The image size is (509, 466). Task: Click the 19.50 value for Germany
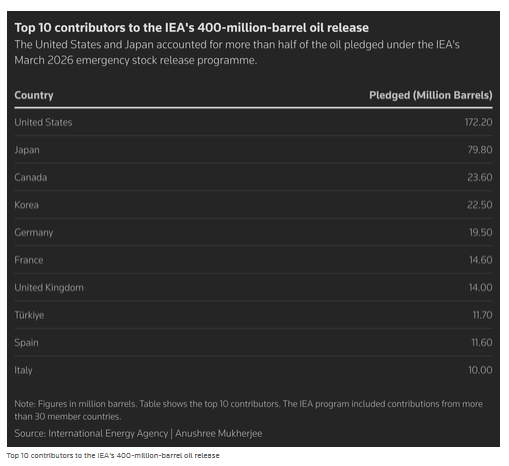(481, 233)
